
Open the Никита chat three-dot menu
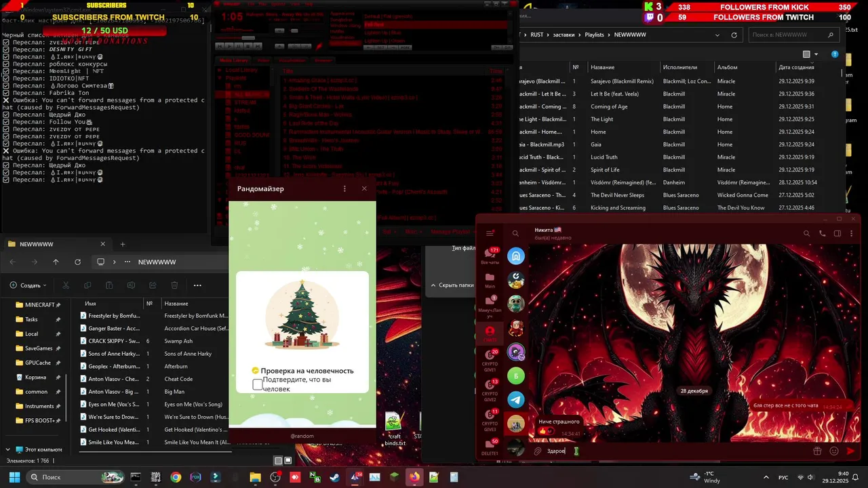point(852,233)
